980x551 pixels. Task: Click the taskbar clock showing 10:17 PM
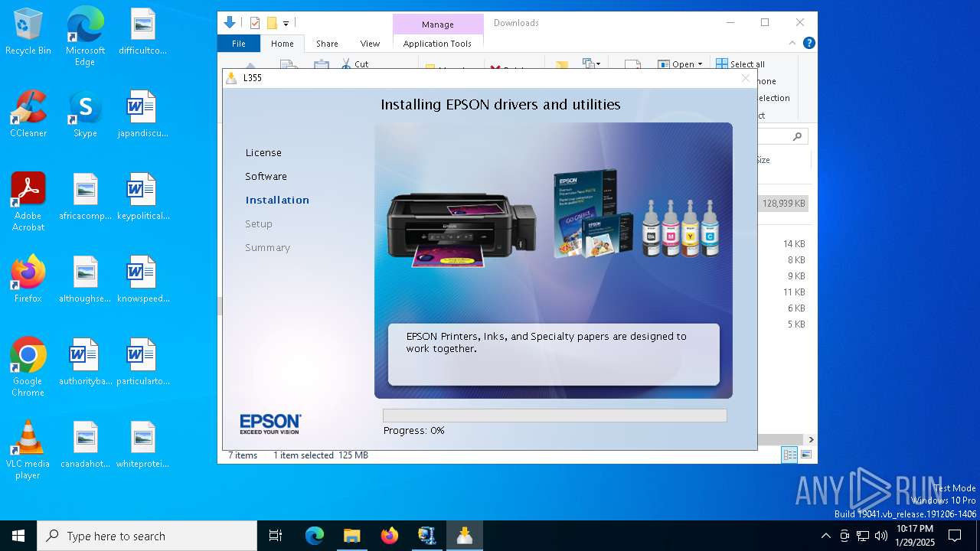pos(915,536)
